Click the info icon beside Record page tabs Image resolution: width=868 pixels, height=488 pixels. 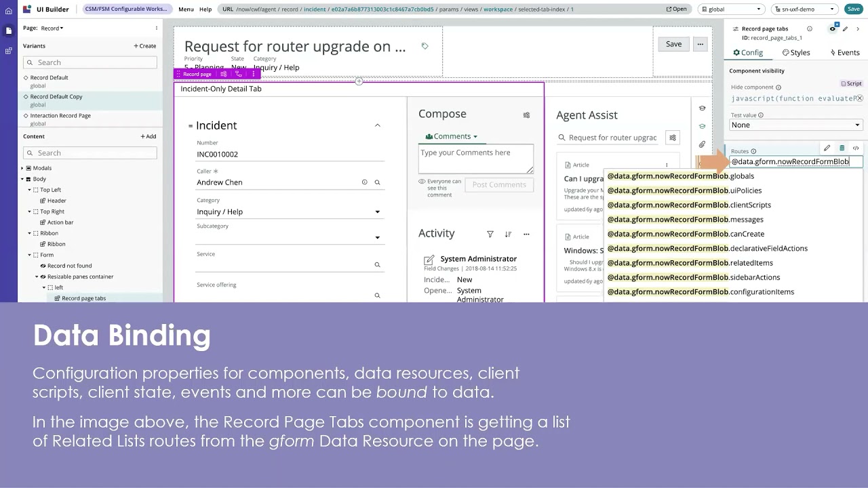coord(810,29)
